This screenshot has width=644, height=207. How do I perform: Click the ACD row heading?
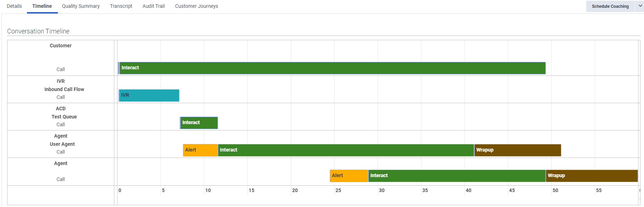coord(61,108)
